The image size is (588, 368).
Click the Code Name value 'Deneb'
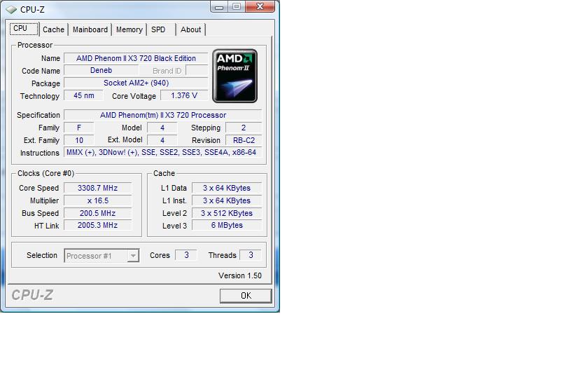101,71
